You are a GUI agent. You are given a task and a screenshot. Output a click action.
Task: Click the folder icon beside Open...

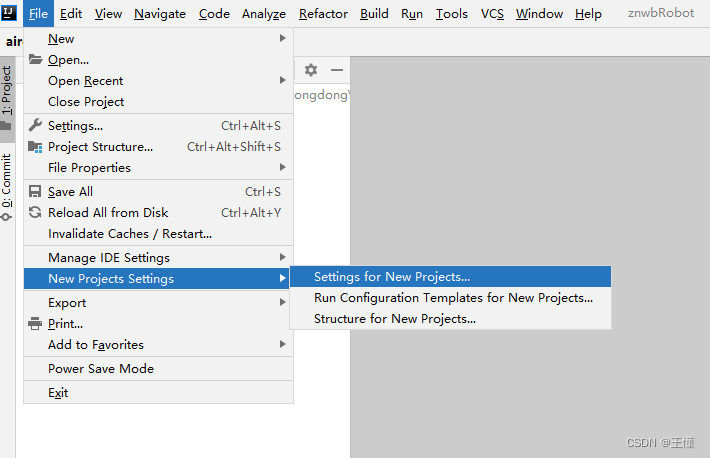coord(35,59)
